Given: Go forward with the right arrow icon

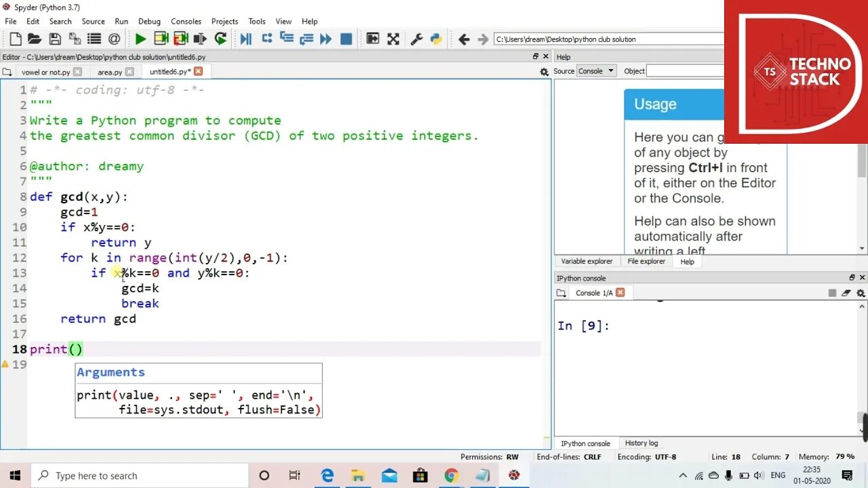Looking at the screenshot, I should click(x=483, y=39).
